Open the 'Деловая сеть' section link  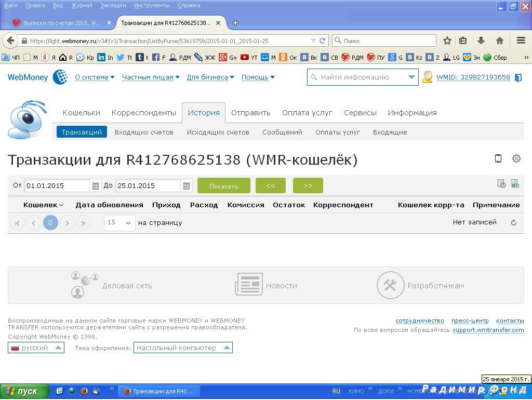(x=111, y=285)
